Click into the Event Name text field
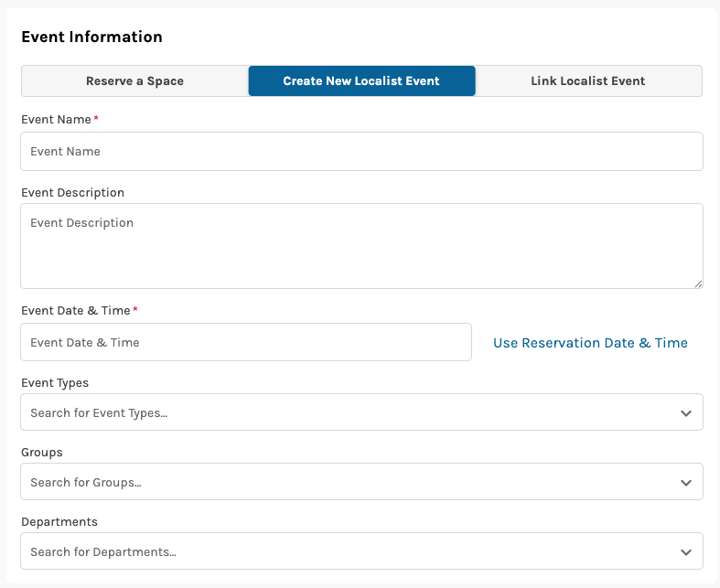The width and height of the screenshot is (720, 588). 361,152
